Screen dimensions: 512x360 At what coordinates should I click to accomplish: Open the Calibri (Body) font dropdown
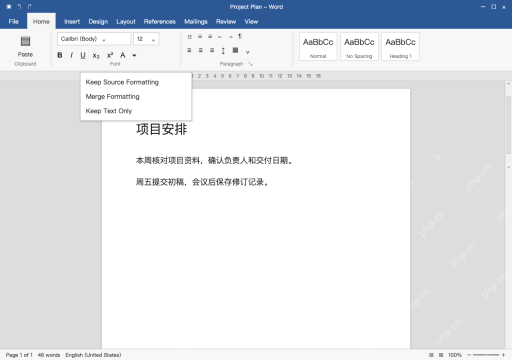click(x=94, y=39)
